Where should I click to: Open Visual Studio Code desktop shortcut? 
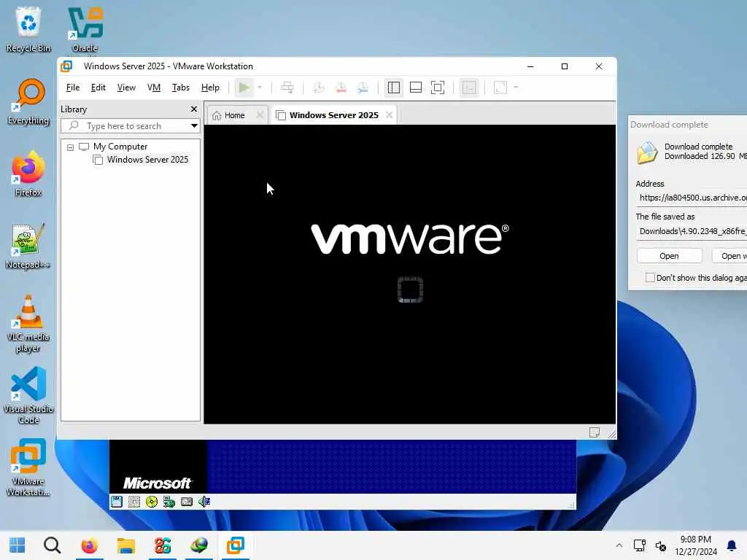pos(28,395)
